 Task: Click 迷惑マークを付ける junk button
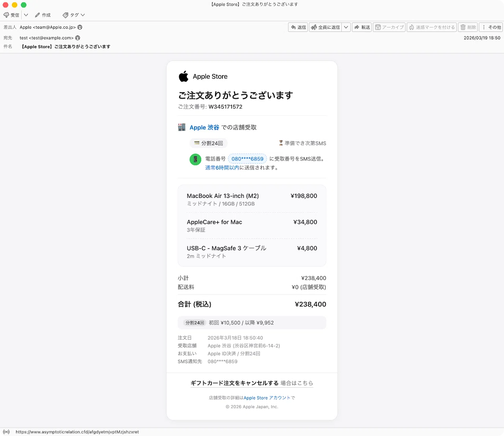(432, 27)
